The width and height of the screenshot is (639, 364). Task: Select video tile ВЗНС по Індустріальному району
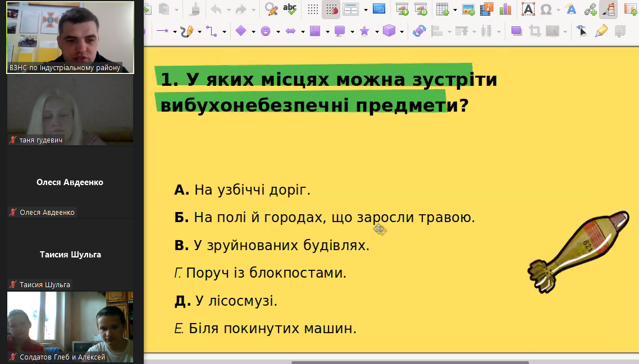[70, 38]
